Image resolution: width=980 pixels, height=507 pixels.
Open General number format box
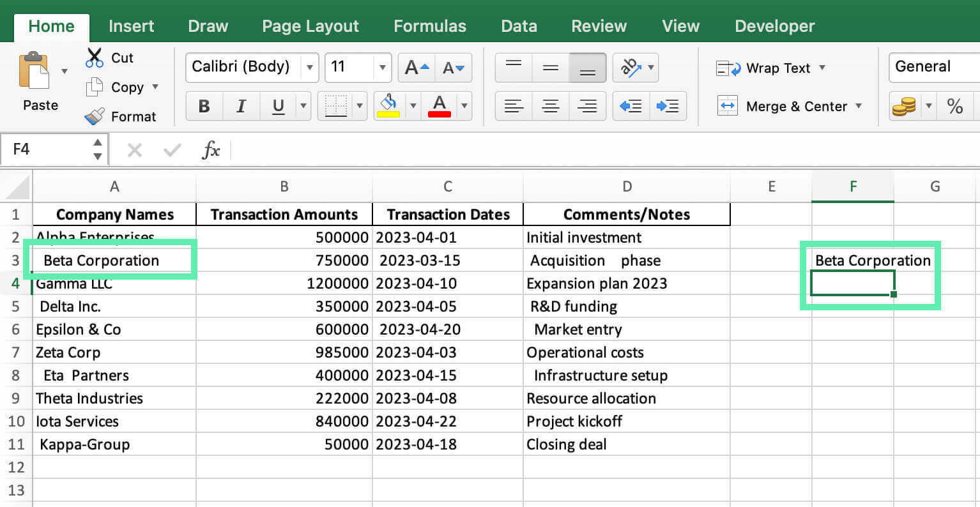[x=934, y=67]
